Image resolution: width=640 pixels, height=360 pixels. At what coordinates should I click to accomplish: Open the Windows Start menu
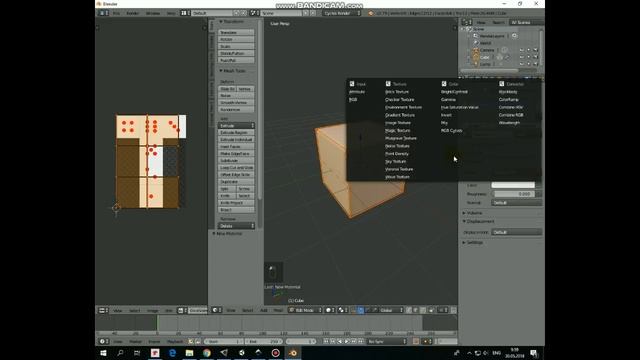click(103, 353)
